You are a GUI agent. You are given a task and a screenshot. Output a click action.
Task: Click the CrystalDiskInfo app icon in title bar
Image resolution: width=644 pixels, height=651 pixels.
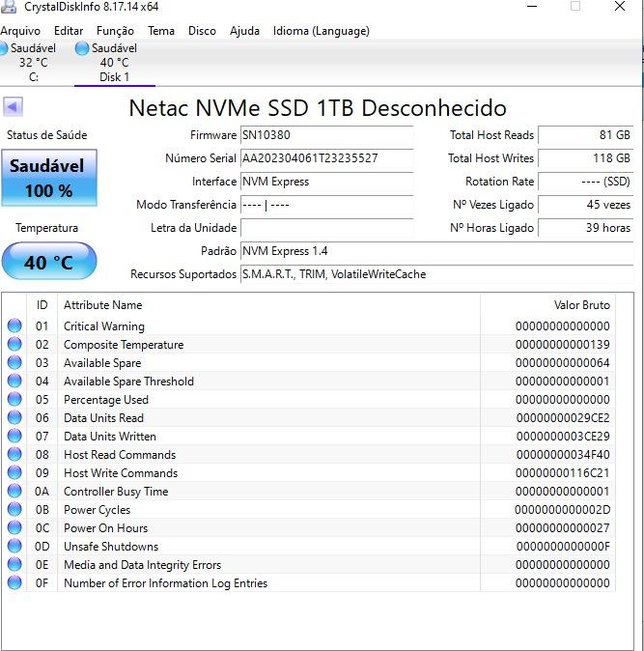pyautogui.click(x=9, y=6)
